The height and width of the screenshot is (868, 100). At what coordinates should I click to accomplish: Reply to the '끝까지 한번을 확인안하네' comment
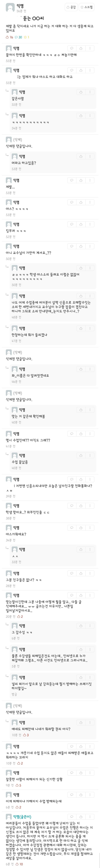pos(71,49)
